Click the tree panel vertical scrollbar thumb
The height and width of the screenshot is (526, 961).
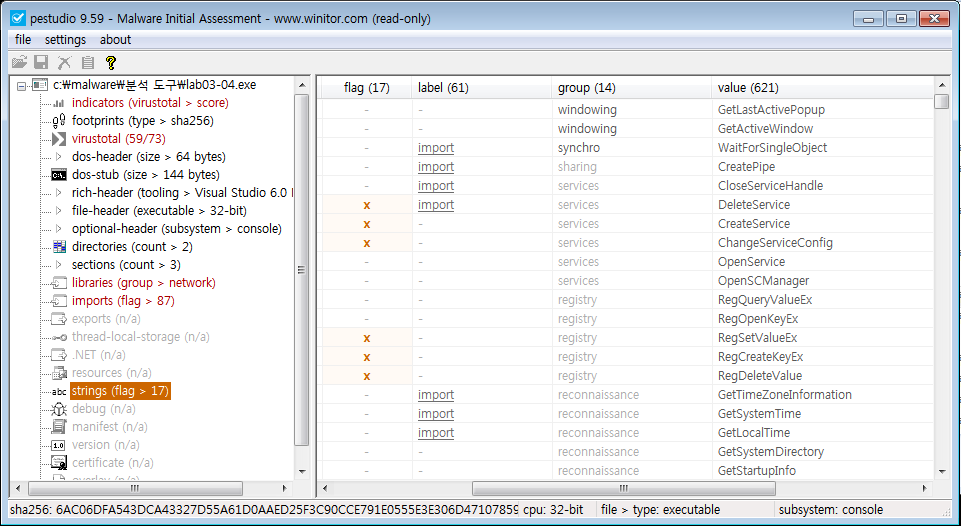[302, 270]
